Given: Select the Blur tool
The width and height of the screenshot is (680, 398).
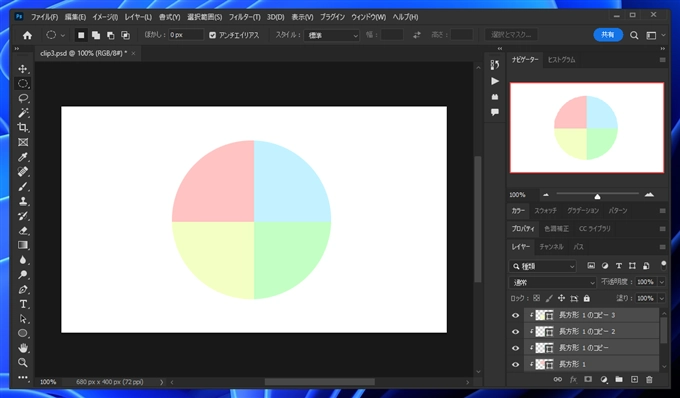Looking at the screenshot, I should click(x=23, y=260).
